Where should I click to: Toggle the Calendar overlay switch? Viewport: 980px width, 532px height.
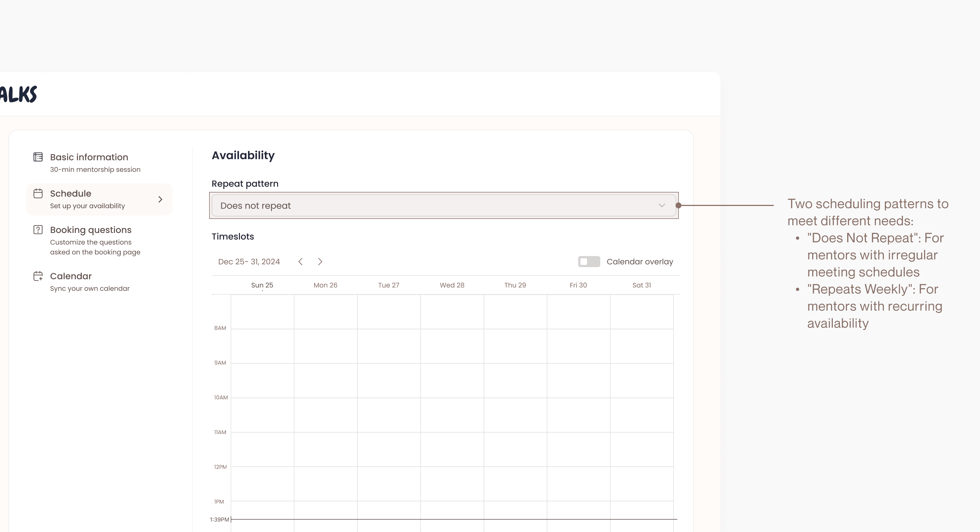point(589,261)
